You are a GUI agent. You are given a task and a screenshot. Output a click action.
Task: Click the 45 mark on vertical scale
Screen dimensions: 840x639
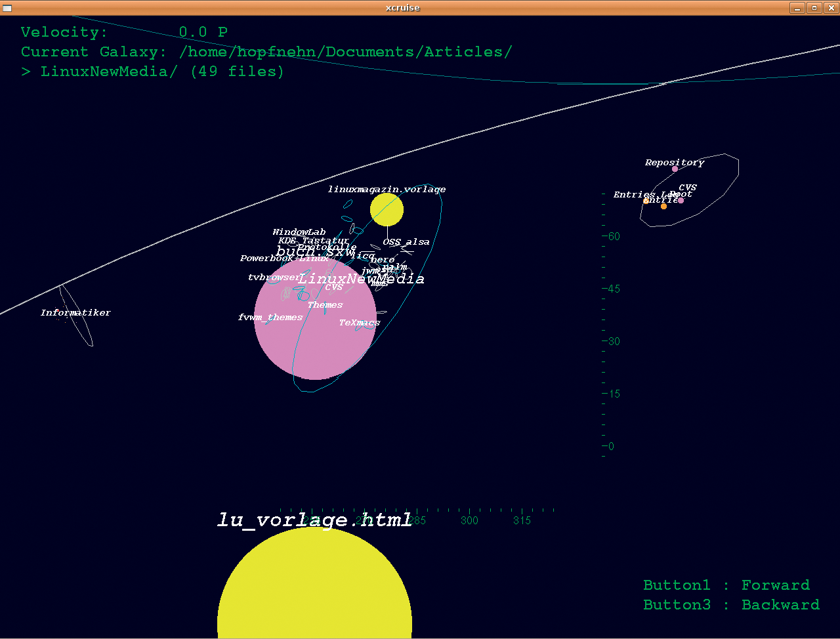coord(614,289)
